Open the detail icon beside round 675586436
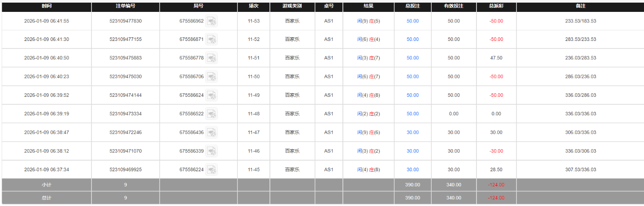 [212, 132]
